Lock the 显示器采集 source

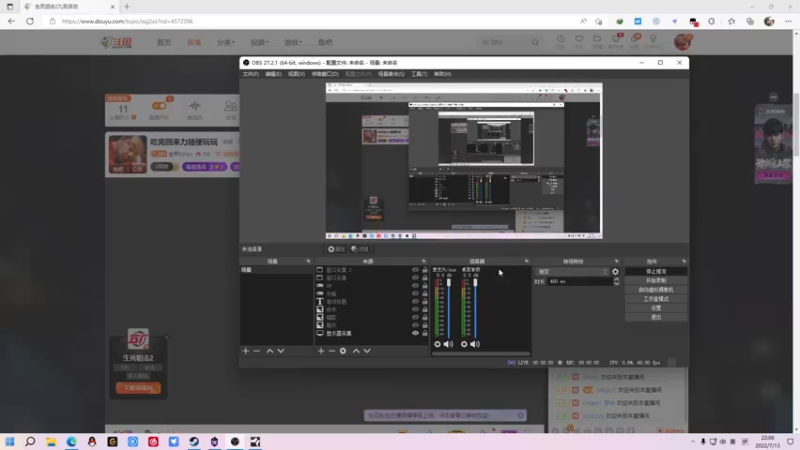point(424,333)
